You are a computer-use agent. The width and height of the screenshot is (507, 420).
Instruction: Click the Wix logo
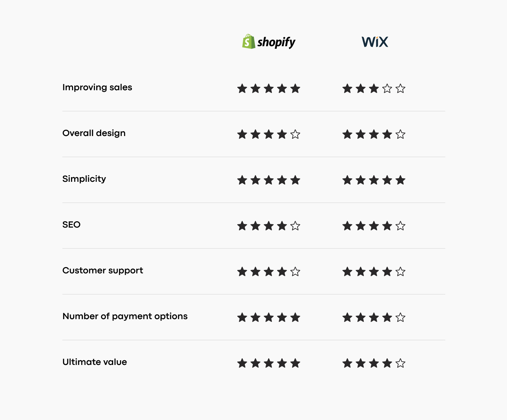(375, 42)
